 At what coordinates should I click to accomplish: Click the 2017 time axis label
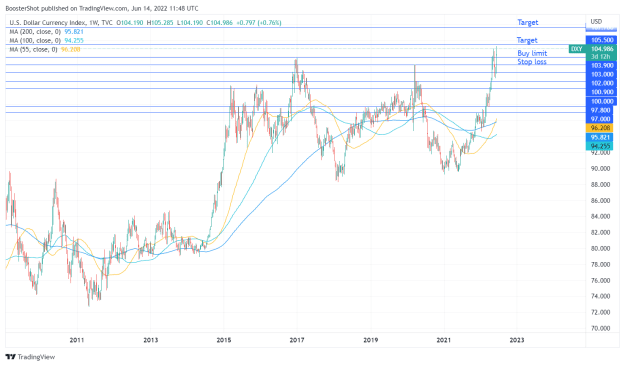297,340
